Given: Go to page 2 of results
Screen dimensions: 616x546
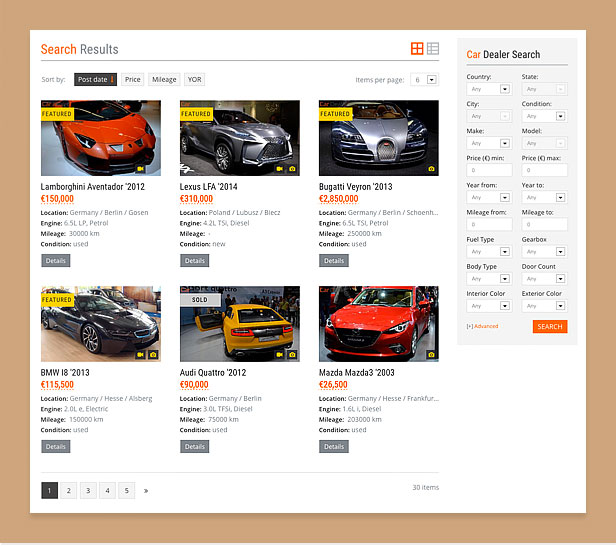Looking at the screenshot, I should pos(68,490).
